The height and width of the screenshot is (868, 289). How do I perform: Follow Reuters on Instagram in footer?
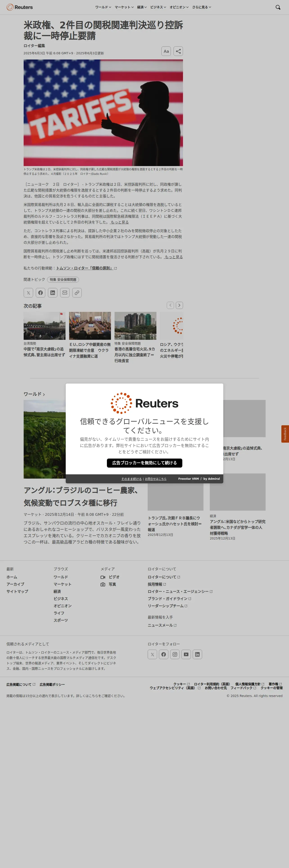click(175, 654)
